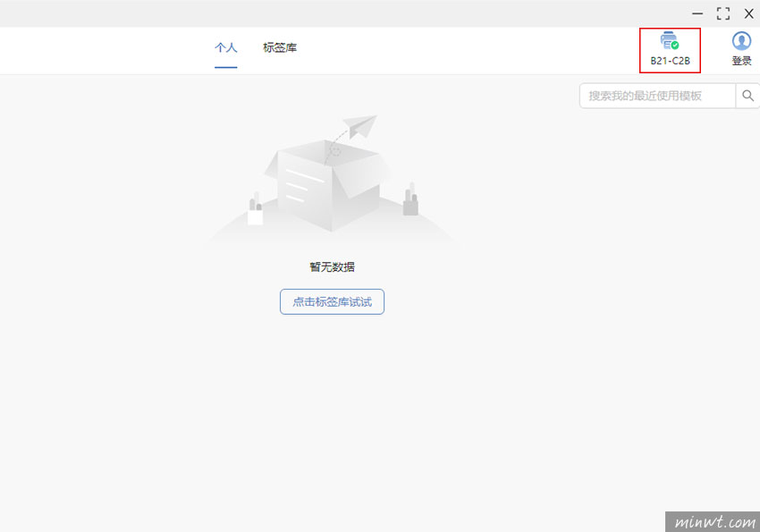
Task: Toggle fullscreen with the bracket icon
Action: pos(723,13)
